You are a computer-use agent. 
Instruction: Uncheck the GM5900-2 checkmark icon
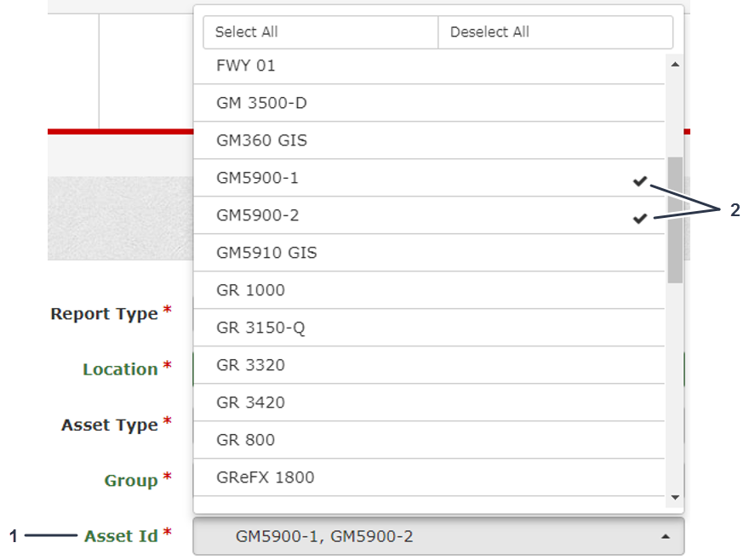(640, 218)
